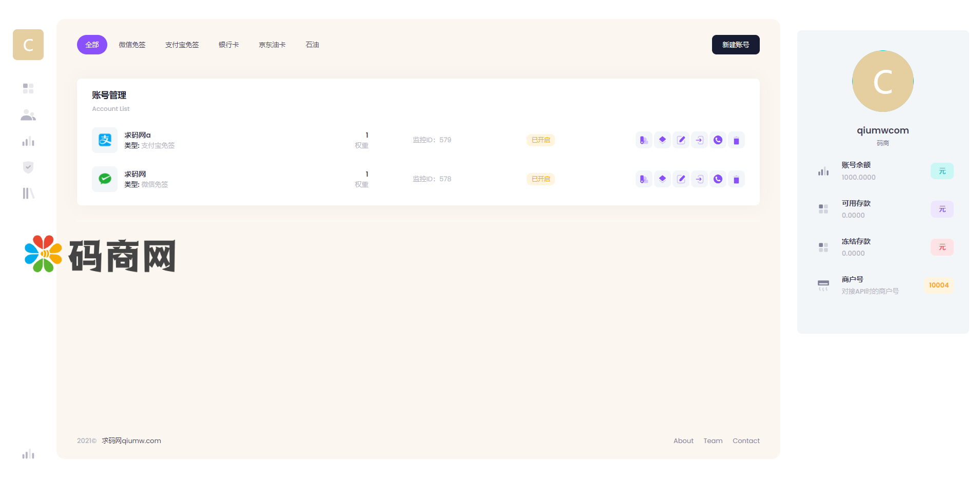Select the 全部 filter tab
The image size is (980, 478).
point(92,45)
